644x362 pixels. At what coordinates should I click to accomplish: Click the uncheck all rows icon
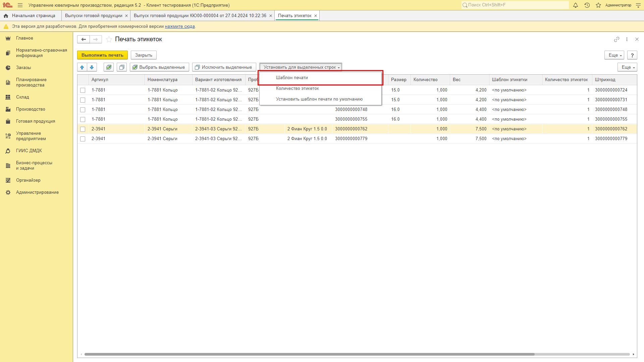pos(122,67)
